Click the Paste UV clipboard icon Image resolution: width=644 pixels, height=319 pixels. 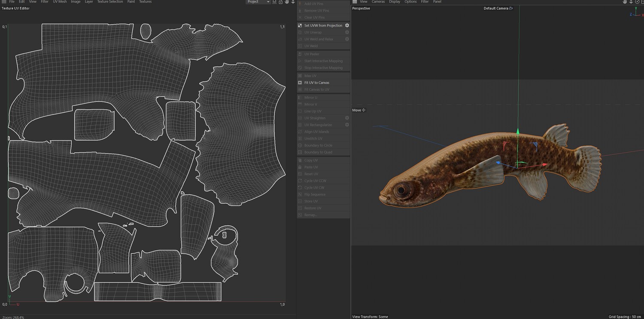click(300, 167)
